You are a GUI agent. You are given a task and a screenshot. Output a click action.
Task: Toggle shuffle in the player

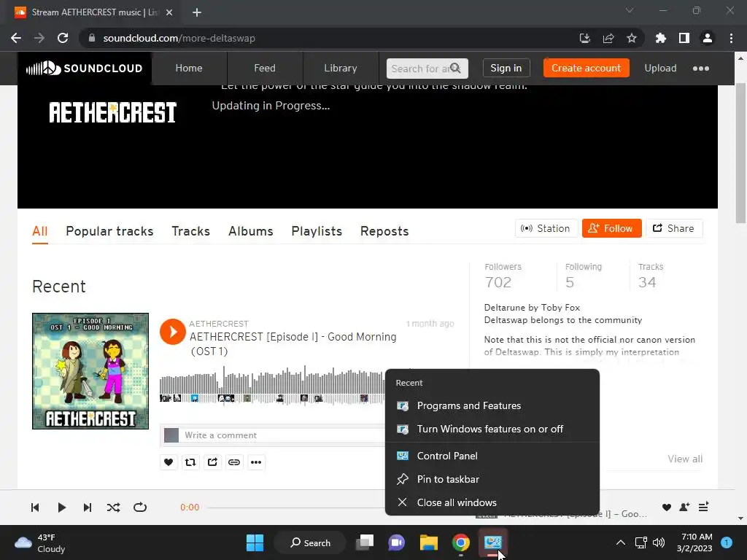[113, 507]
